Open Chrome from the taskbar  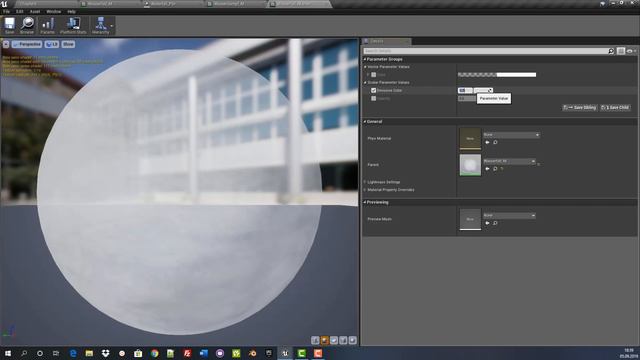[x=154, y=353]
